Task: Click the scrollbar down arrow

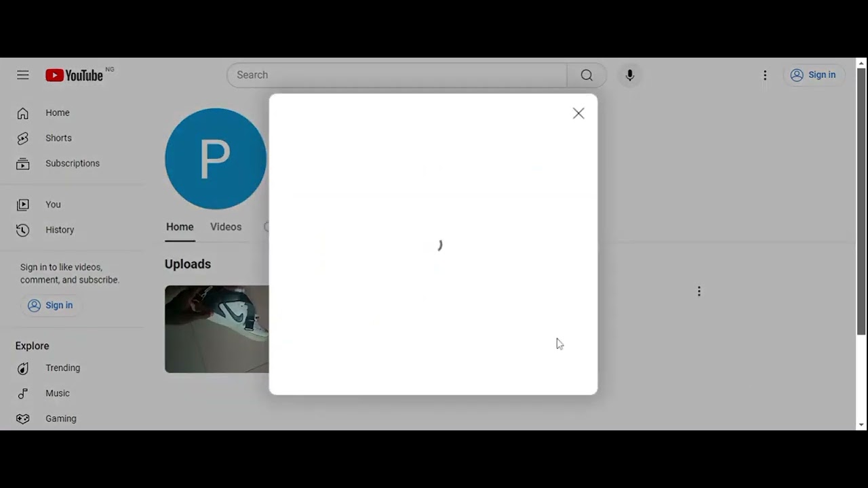Action: tap(862, 425)
